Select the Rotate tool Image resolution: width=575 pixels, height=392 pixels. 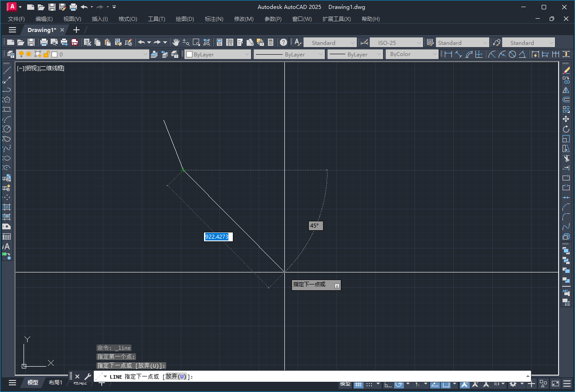tap(566, 129)
